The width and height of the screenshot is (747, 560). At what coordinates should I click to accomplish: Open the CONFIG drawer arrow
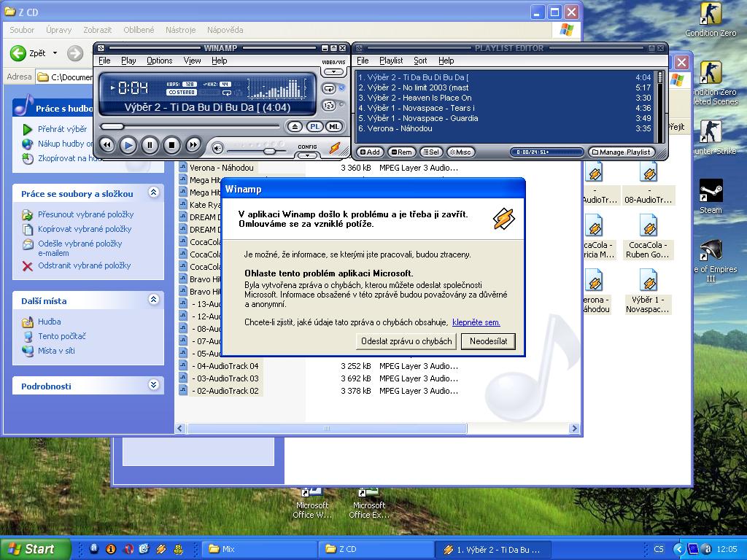(308, 155)
